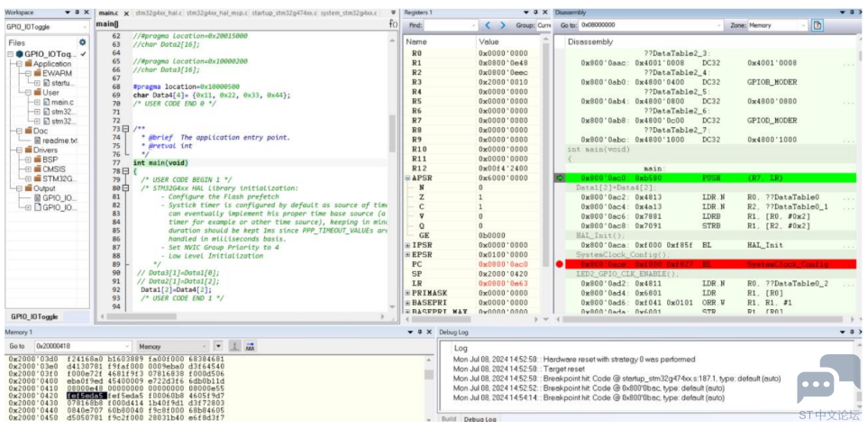Remove the red breakpoint at SystemClock_Config
Screen dimensions: 868x429
tap(559, 264)
